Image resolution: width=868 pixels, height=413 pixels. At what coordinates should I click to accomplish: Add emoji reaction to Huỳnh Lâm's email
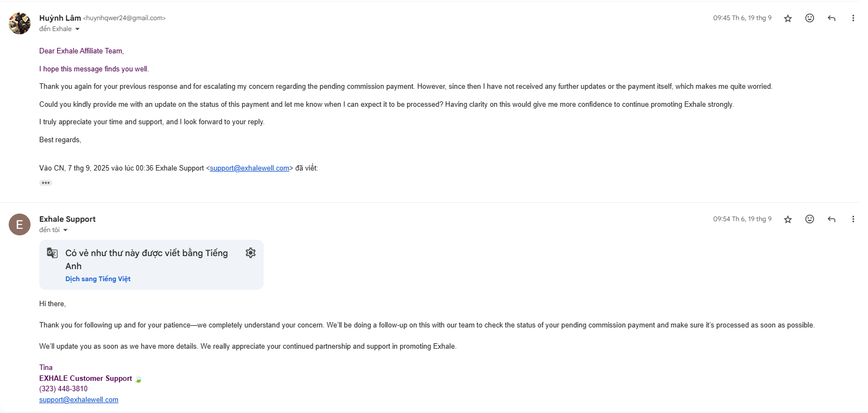pyautogui.click(x=810, y=18)
